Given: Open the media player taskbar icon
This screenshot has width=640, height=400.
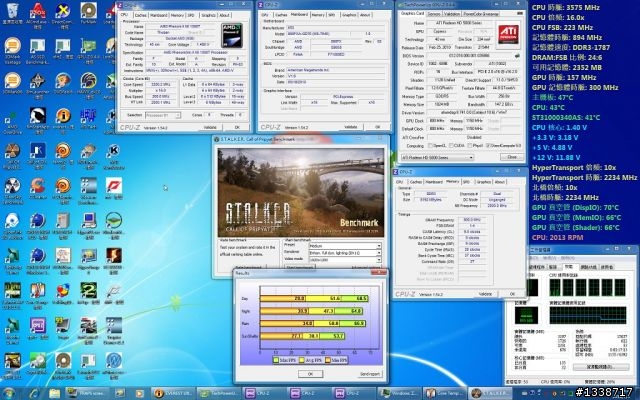Looking at the screenshot, I should (139, 393).
